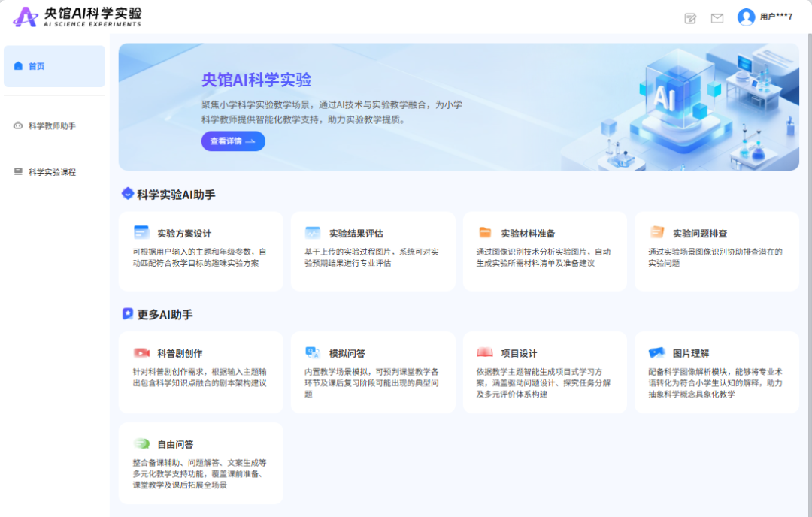812x517 pixels.
Task: Click the 首页 home icon in the sidebar
Action: [x=18, y=66]
